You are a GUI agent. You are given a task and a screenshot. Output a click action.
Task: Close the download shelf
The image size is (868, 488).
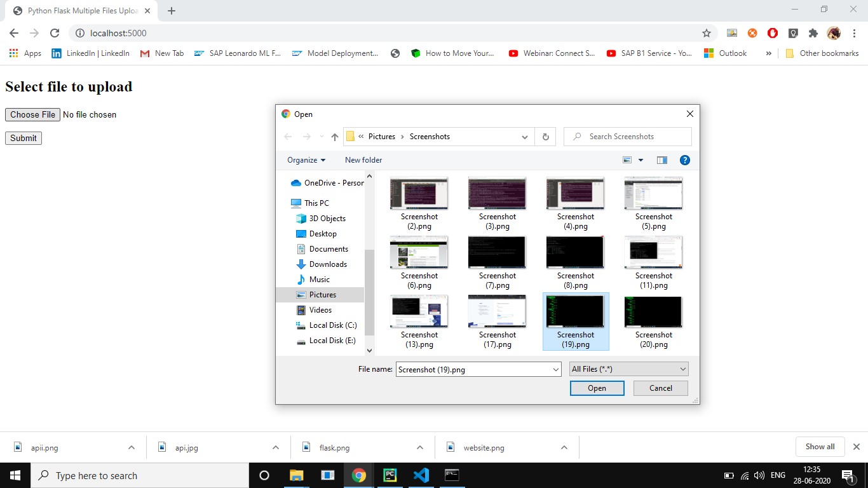[x=856, y=447]
